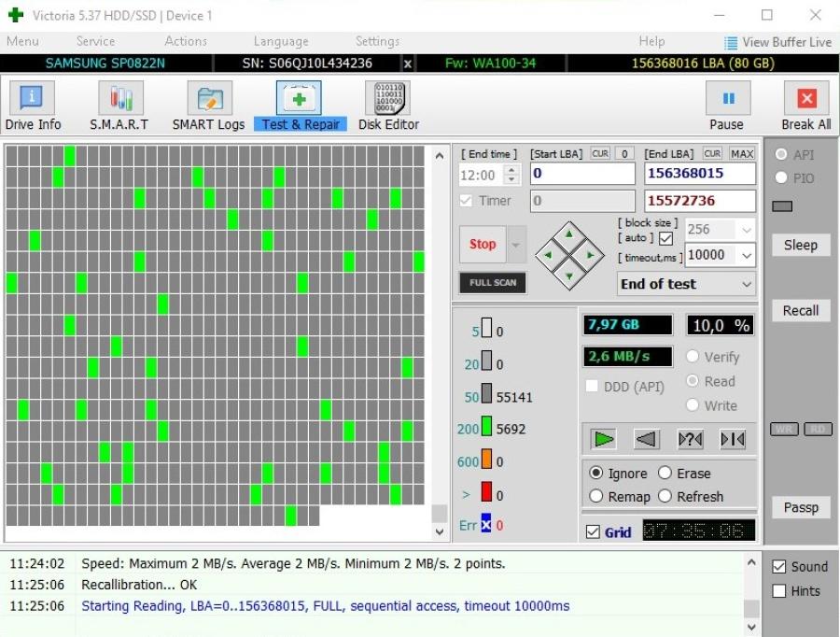Click the rewind scan direction button
840x637 pixels.
[647, 439]
